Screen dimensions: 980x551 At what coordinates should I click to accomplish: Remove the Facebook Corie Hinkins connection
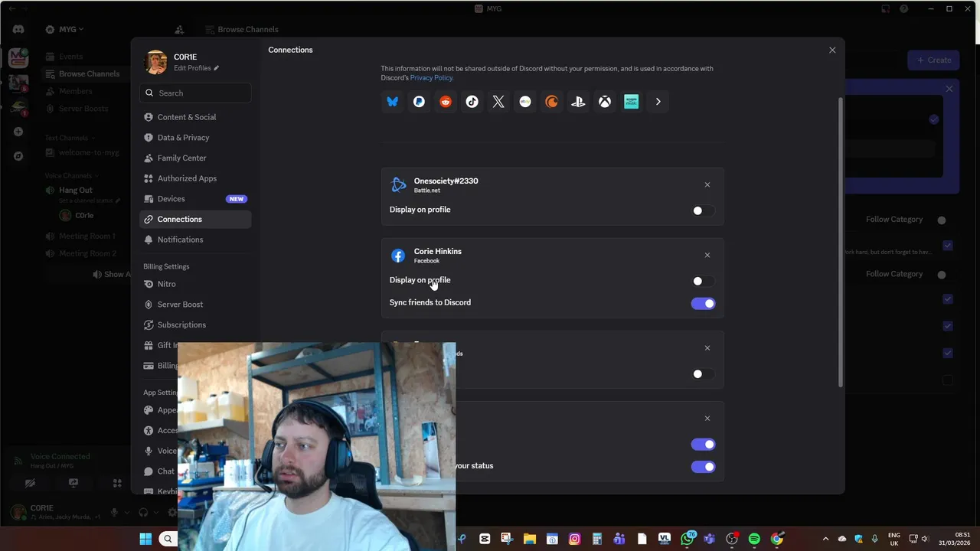tap(707, 255)
